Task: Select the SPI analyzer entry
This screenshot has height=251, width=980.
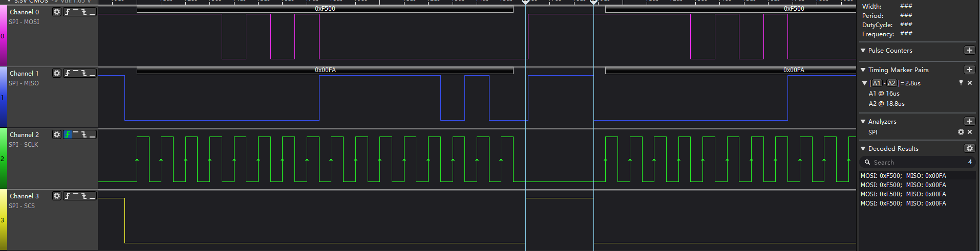Action: (873, 132)
